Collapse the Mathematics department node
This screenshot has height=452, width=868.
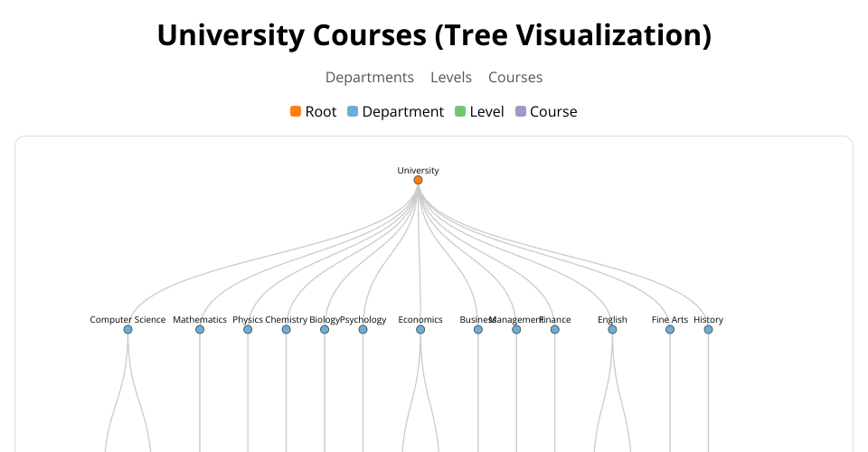pos(200,330)
